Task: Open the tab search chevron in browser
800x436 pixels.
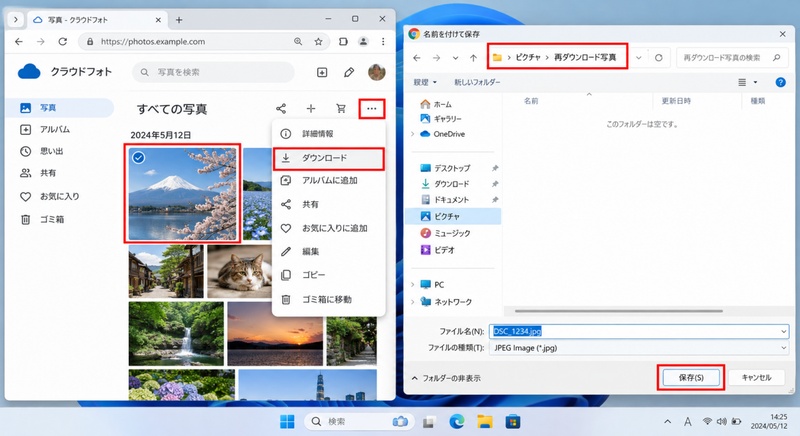Action: (16, 20)
